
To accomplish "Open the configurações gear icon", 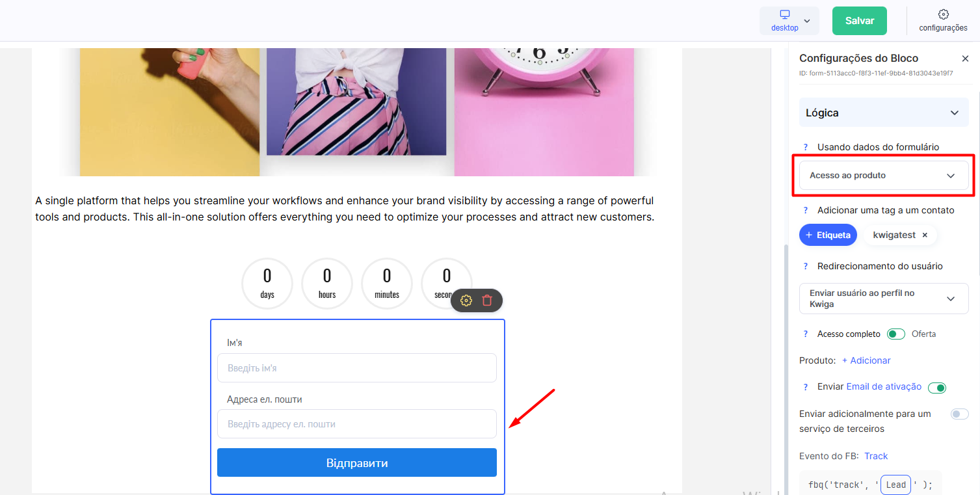I will pyautogui.click(x=943, y=14).
